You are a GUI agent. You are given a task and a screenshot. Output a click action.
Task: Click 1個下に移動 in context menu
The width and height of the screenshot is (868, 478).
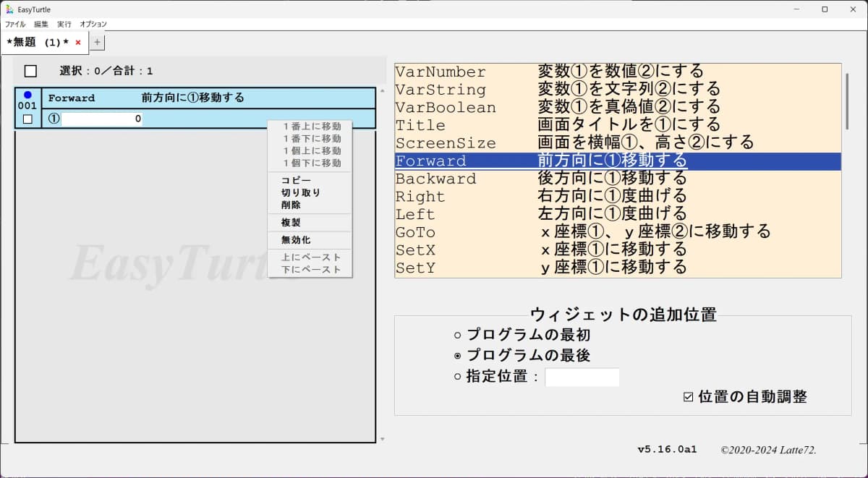click(x=311, y=163)
